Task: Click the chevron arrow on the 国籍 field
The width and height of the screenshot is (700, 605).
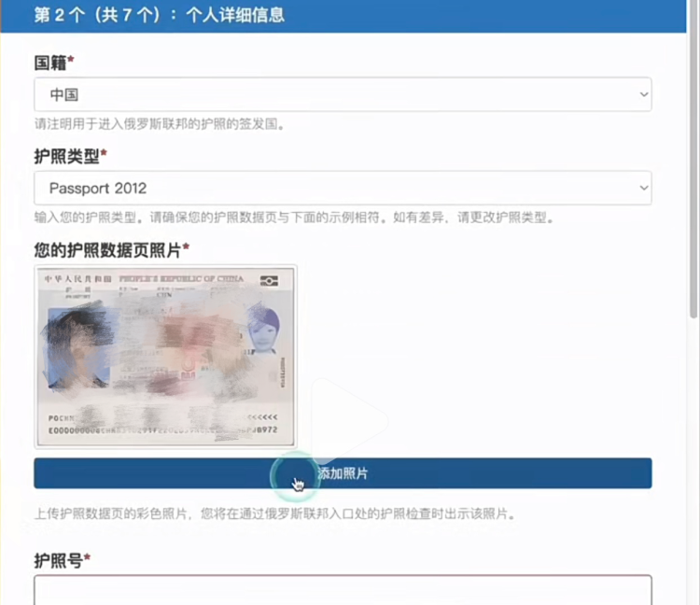Action: pyautogui.click(x=643, y=94)
